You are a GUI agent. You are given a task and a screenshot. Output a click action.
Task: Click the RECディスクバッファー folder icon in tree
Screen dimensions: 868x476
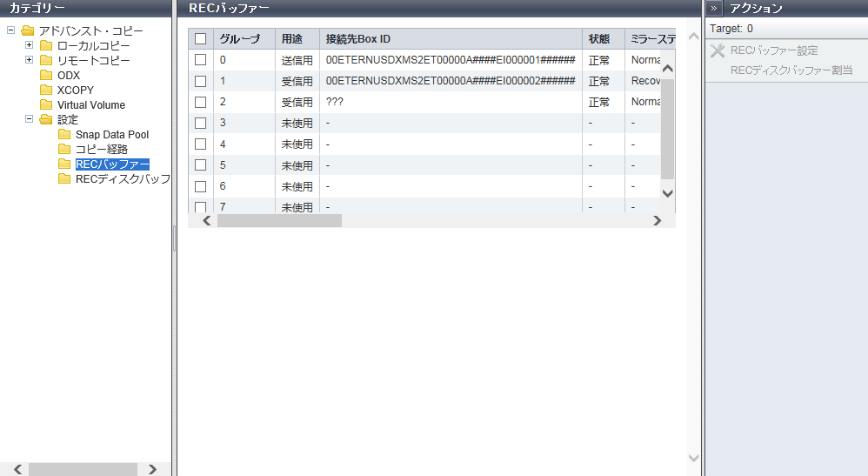[64, 179]
